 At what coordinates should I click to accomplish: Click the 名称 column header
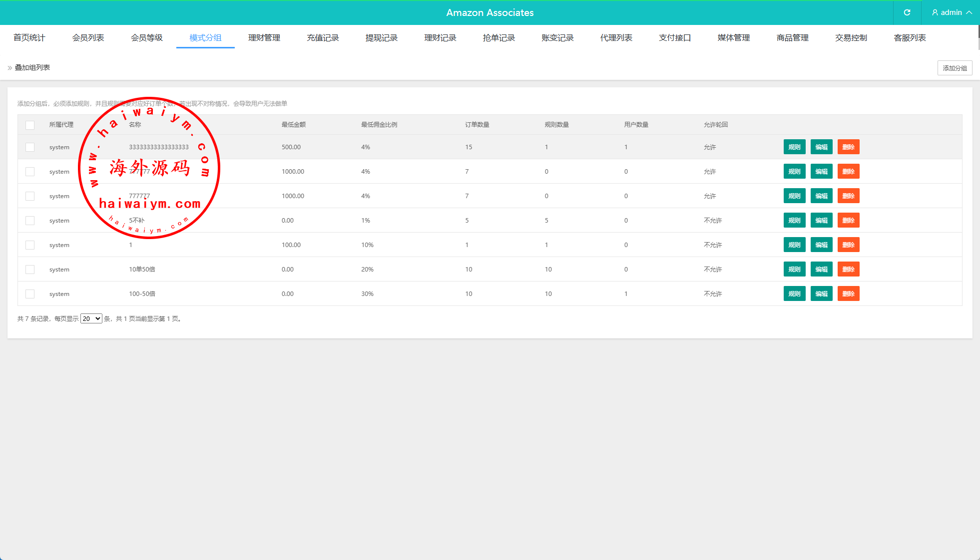coord(135,125)
